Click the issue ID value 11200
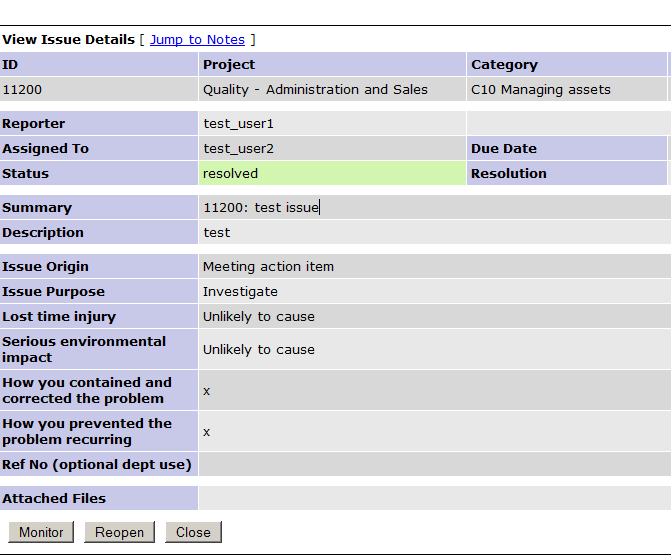Image resolution: width=671 pixels, height=557 pixels. 22,89
